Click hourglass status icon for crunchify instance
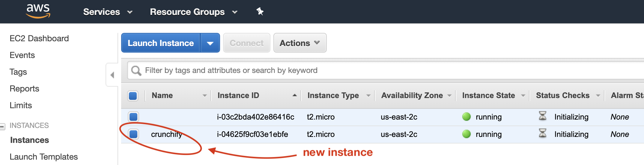Viewport: 644px width, 165px height. [x=542, y=133]
